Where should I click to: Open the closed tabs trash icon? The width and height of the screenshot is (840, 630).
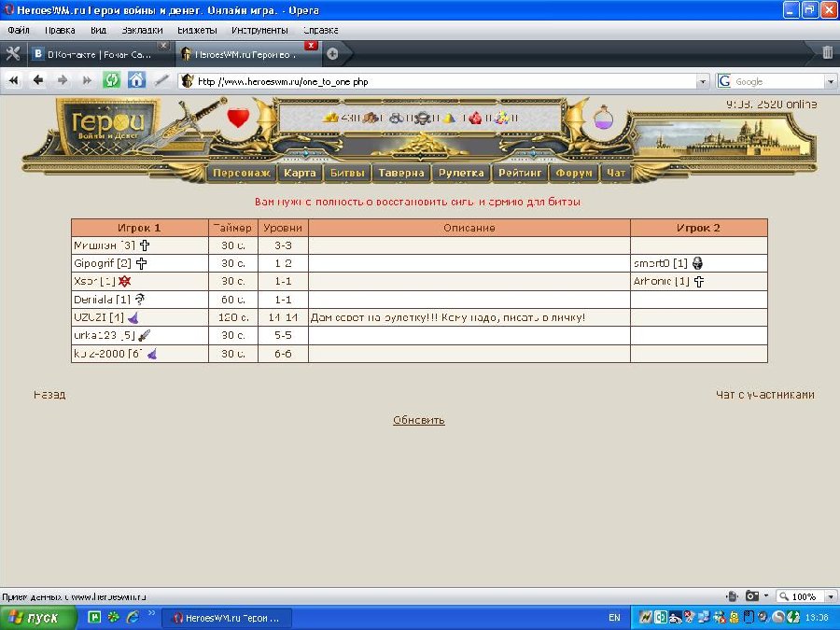pyautogui.click(x=827, y=52)
